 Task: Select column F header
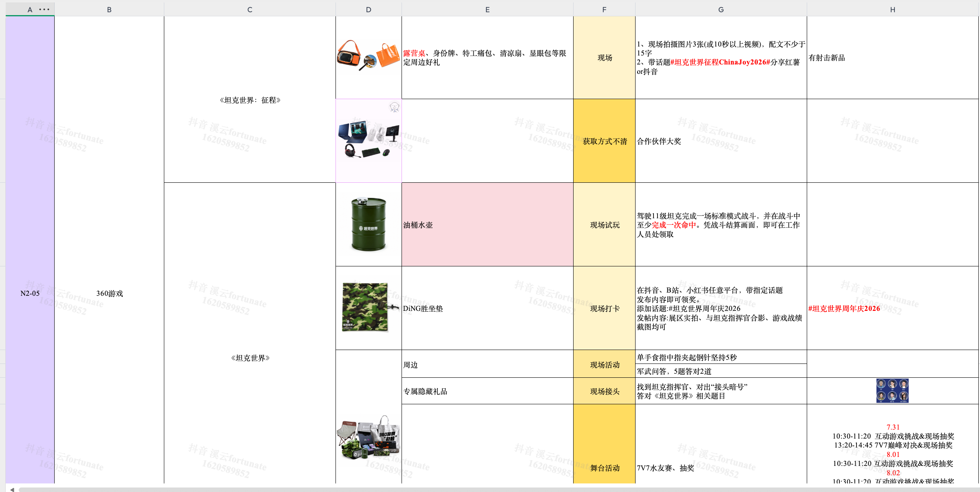pyautogui.click(x=604, y=9)
